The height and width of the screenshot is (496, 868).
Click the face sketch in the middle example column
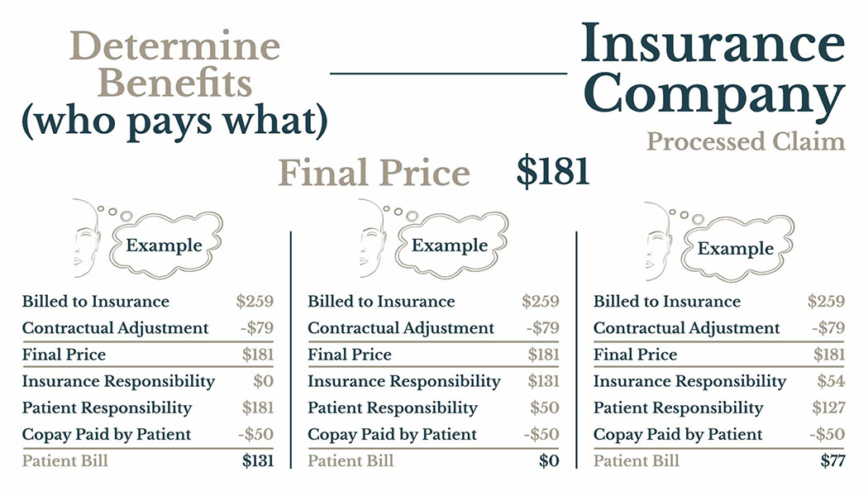pyautogui.click(x=372, y=239)
